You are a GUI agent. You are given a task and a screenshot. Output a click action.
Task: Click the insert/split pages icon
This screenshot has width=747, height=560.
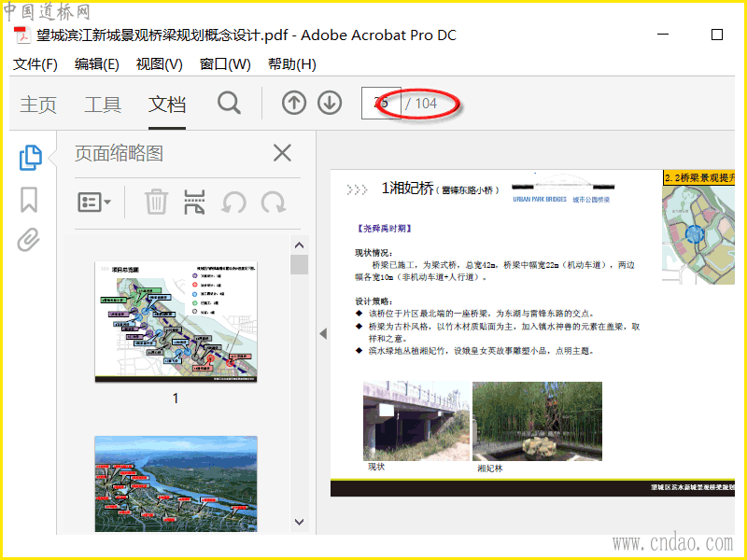pos(194,202)
